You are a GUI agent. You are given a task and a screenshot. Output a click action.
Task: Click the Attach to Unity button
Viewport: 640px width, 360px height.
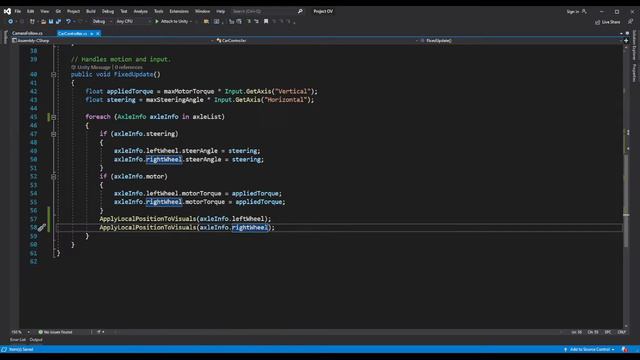171,22
